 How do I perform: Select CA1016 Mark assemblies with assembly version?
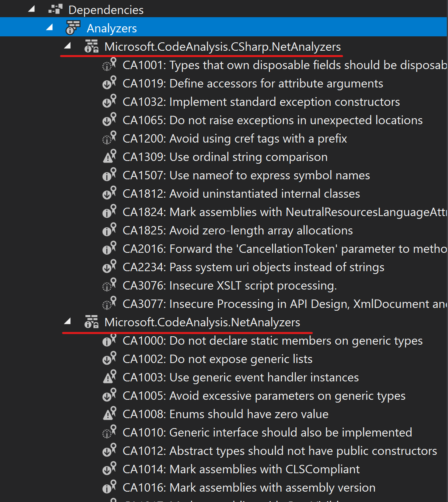tap(249, 488)
